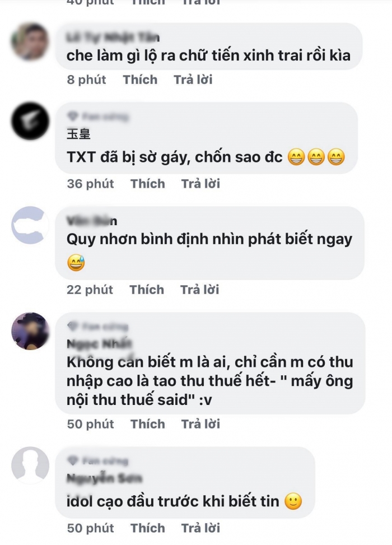Reply to the 'mấy ông nội thu thuế' comment

(201, 424)
